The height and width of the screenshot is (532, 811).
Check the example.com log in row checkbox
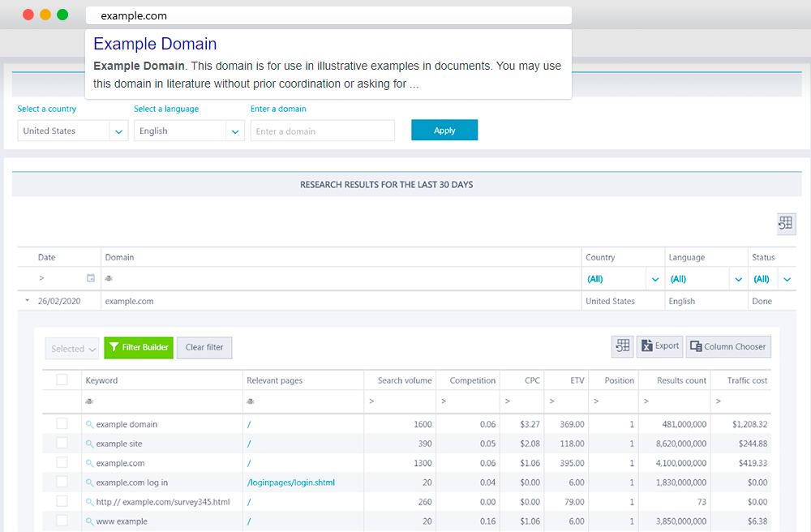(62, 482)
